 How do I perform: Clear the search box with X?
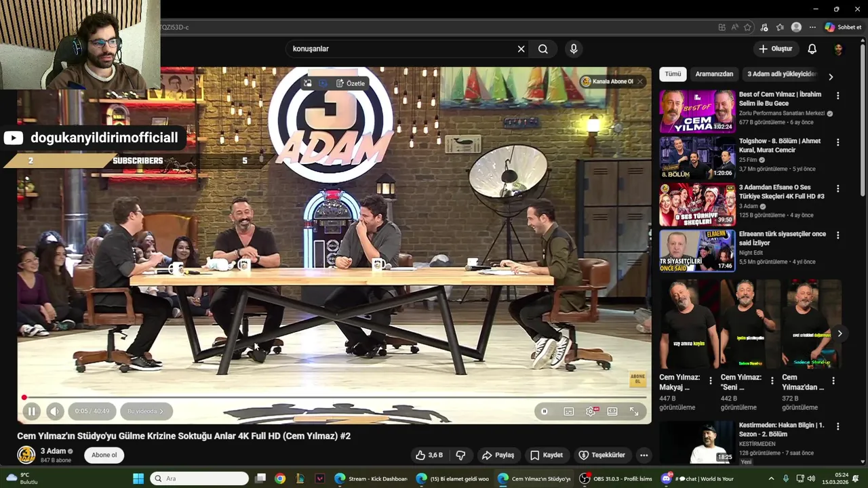[521, 49]
